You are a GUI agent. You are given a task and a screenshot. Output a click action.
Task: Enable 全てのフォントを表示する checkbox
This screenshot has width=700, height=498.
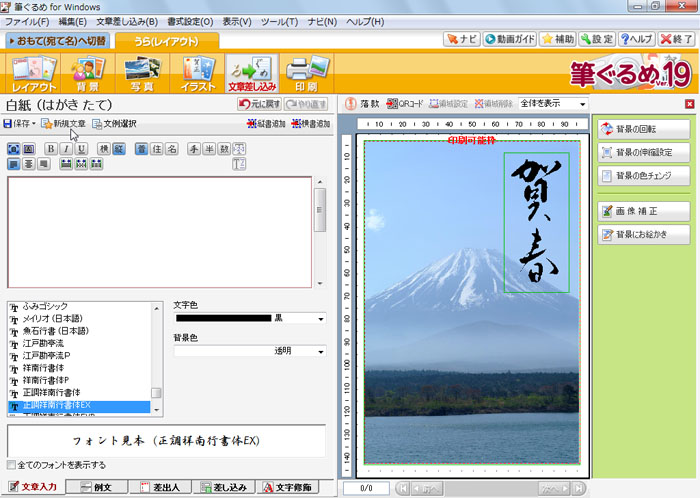click(12, 465)
